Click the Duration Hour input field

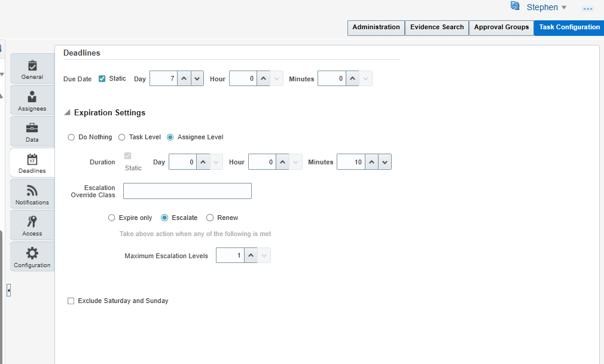point(263,162)
